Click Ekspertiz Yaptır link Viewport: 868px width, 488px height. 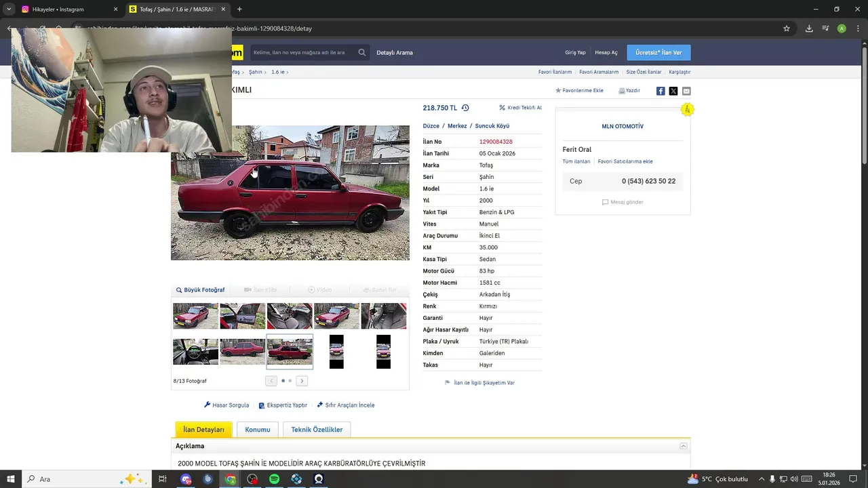283,405
